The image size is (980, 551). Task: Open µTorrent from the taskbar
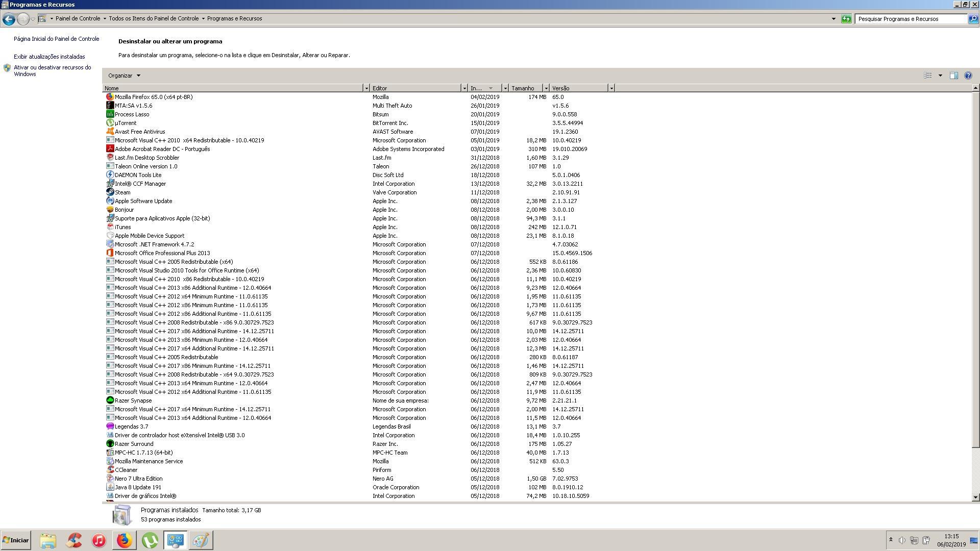(150, 540)
